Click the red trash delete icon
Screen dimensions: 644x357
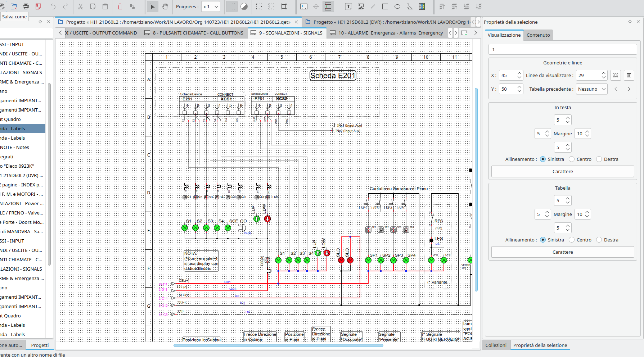[120, 6]
